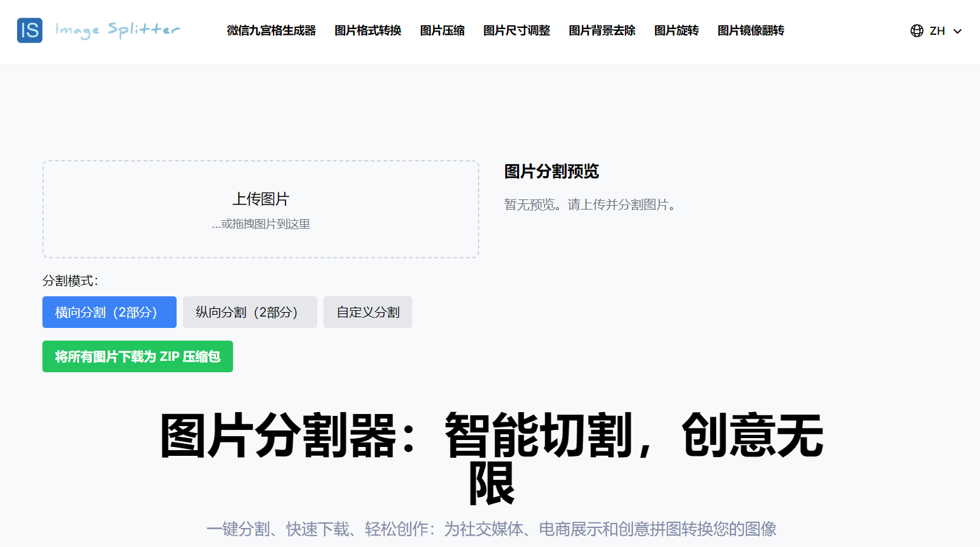Click the 图片分割预览 heading
Image resolution: width=980 pixels, height=547 pixels.
(551, 172)
